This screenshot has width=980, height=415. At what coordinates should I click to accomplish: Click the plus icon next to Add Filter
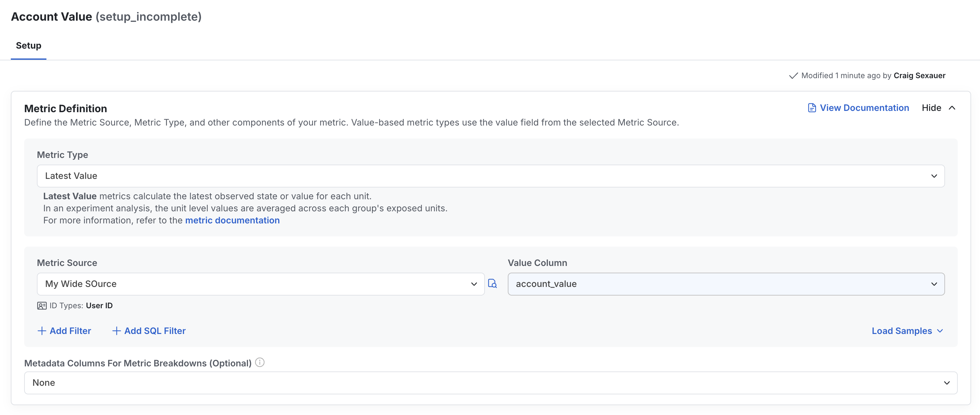(x=42, y=330)
